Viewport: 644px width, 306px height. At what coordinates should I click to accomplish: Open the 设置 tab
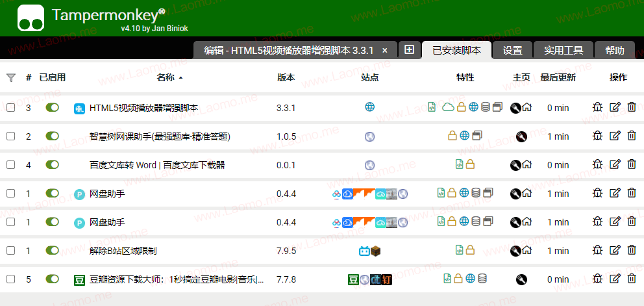pyautogui.click(x=513, y=50)
